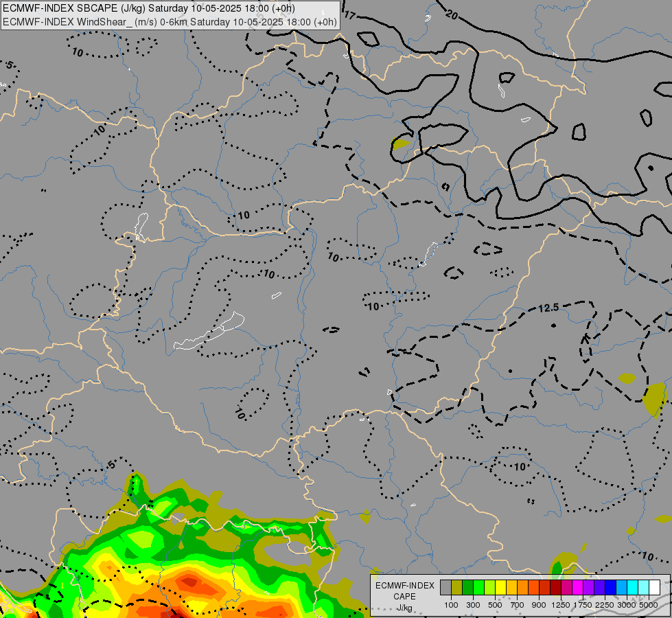This screenshot has width=672, height=618.
Task: Click the legend value 700
Action: click(518, 605)
